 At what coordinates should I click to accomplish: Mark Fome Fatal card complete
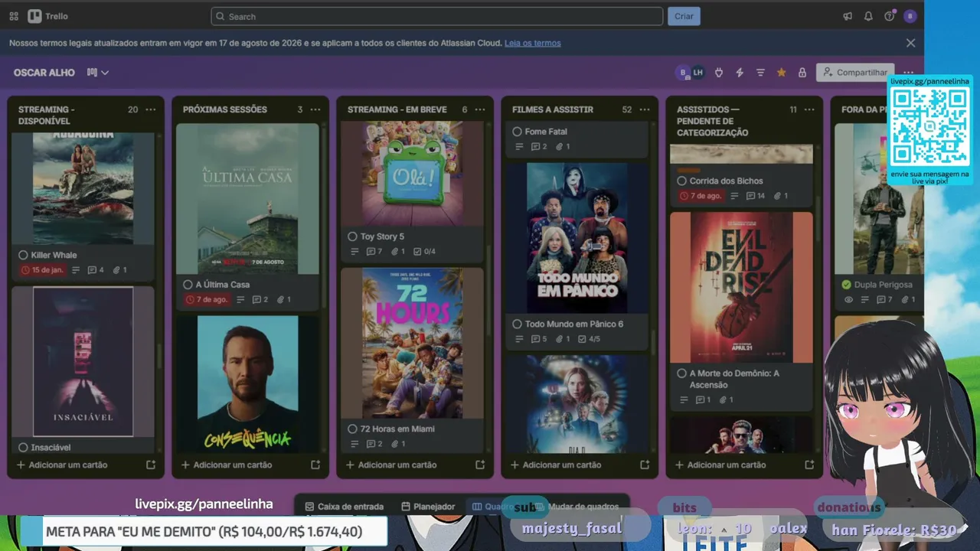point(517,132)
